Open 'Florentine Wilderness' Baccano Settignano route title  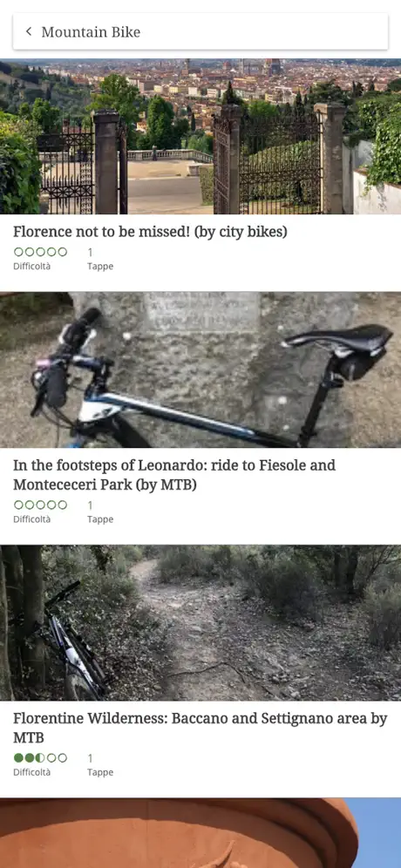(200, 728)
